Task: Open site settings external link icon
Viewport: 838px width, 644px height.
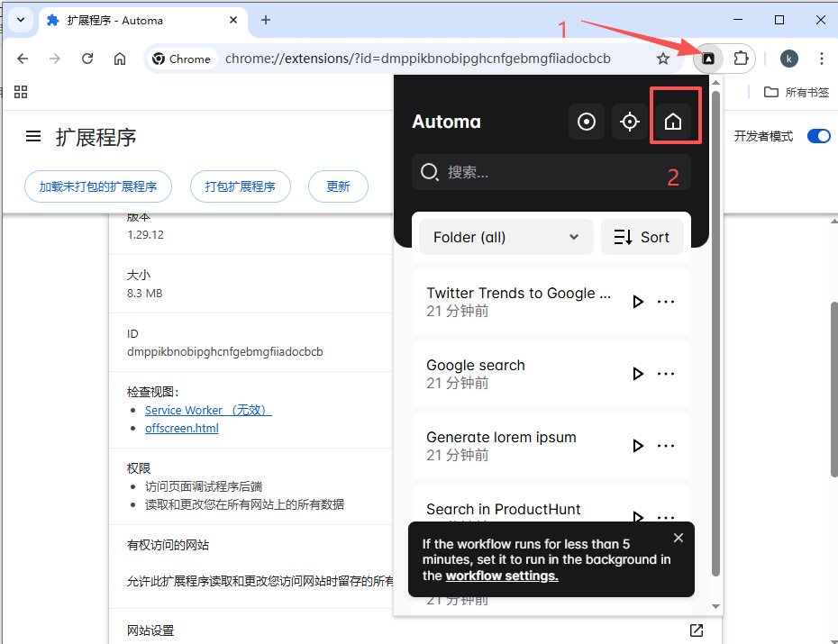Action: (697, 630)
